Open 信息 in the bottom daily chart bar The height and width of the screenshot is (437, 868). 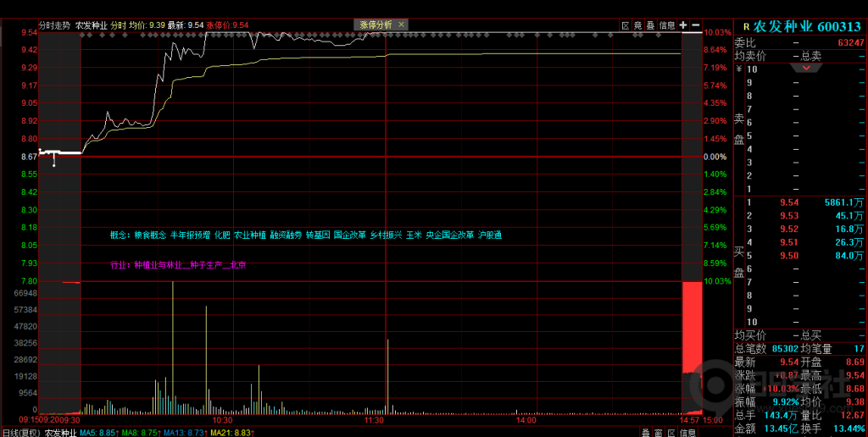pyautogui.click(x=687, y=432)
